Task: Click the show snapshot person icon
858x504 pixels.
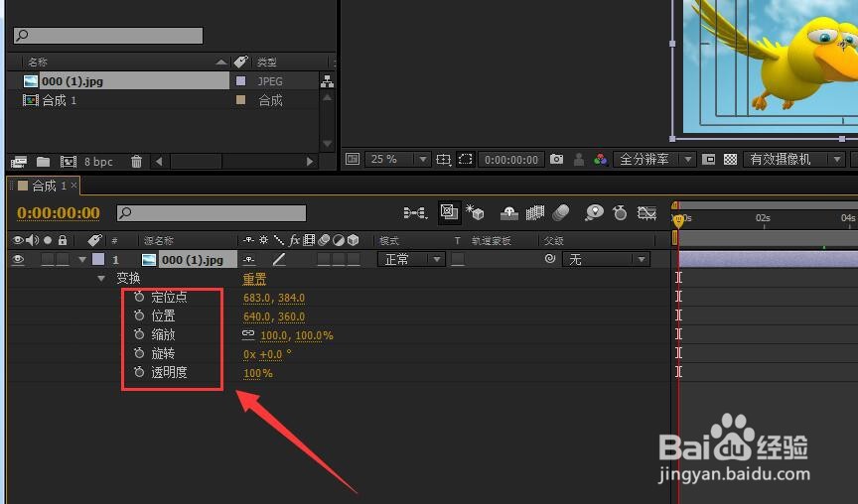Action: [x=578, y=159]
